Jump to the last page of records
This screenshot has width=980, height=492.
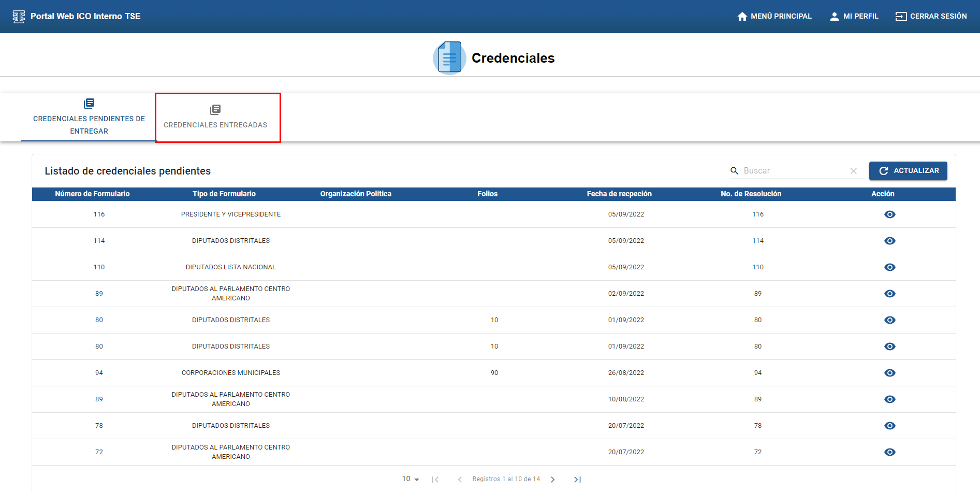(x=577, y=480)
